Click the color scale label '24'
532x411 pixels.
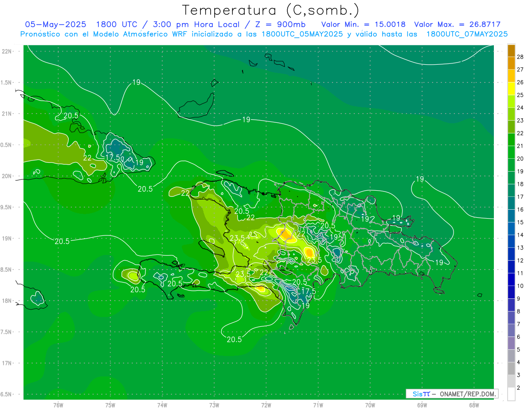click(520, 108)
